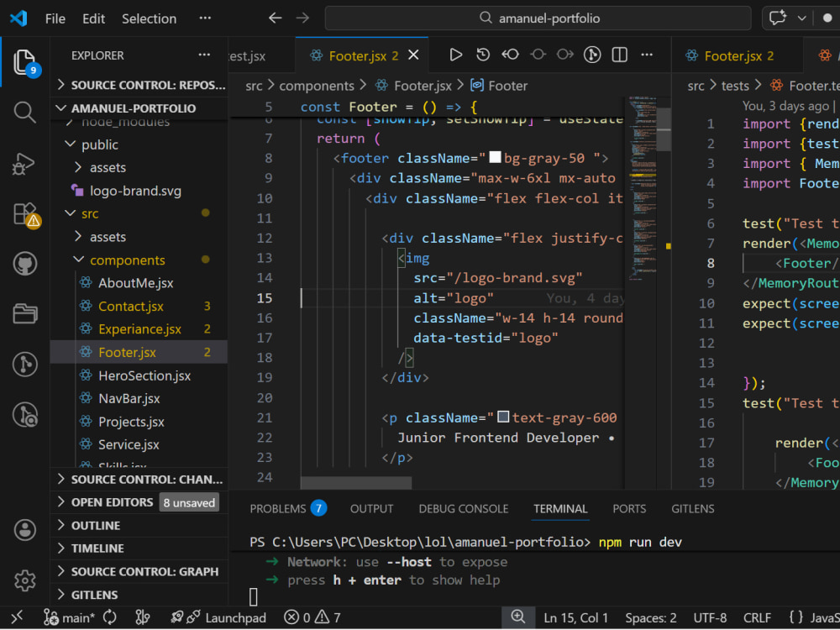Click the editor horizontal scrollbar
This screenshot has height=630, width=840.
tap(356, 483)
